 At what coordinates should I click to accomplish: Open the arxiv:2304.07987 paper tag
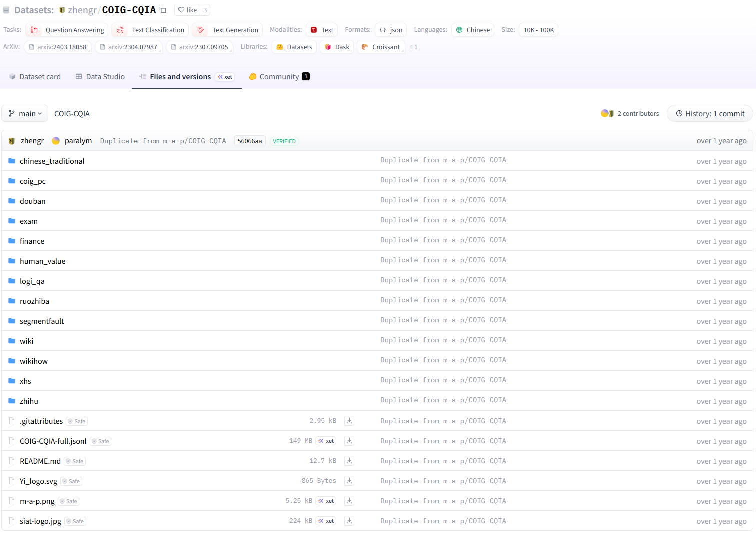tap(129, 47)
